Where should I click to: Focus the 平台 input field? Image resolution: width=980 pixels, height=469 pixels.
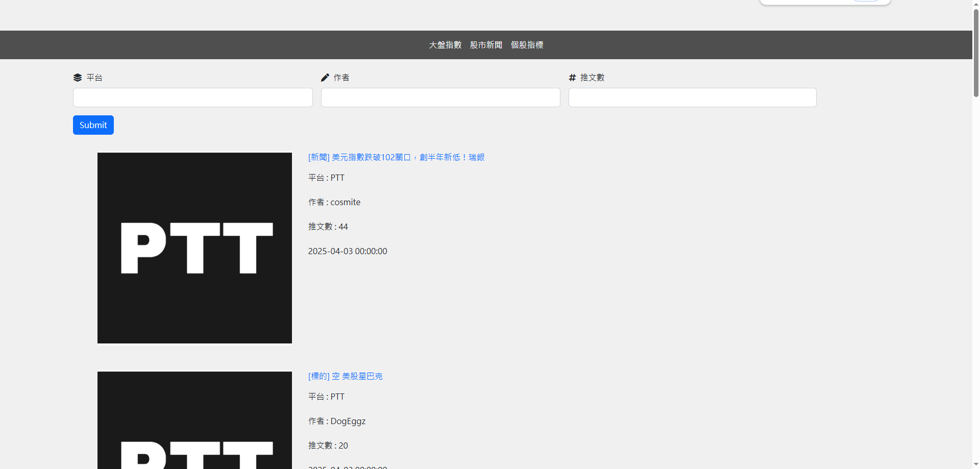click(193, 97)
